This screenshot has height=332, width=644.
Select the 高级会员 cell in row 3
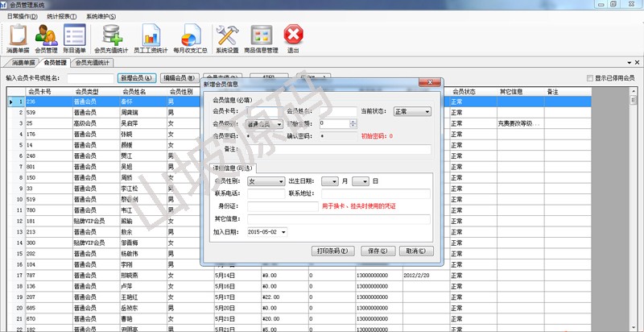click(96, 123)
